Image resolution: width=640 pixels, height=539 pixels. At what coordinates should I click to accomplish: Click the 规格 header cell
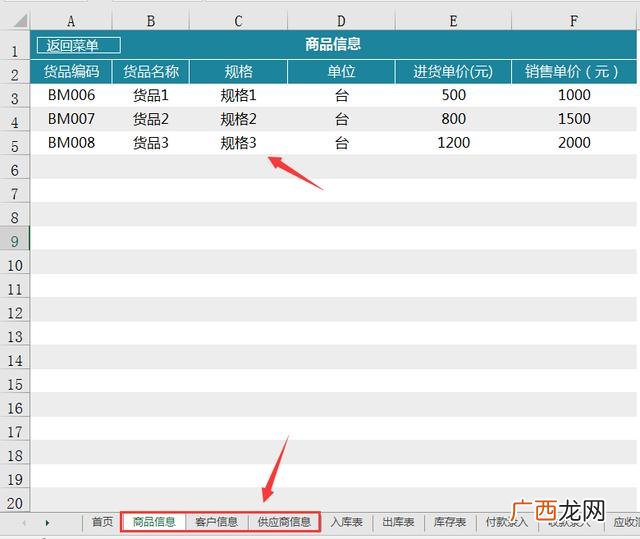pos(238,72)
